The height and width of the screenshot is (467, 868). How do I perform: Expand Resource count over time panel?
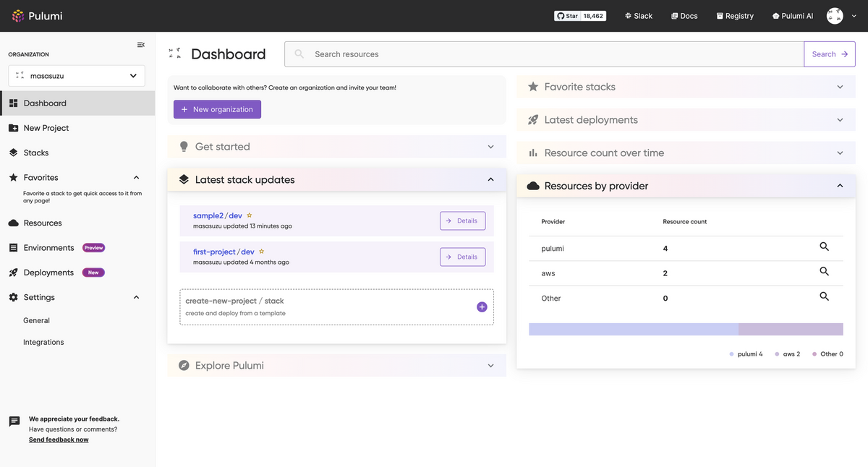(x=840, y=153)
